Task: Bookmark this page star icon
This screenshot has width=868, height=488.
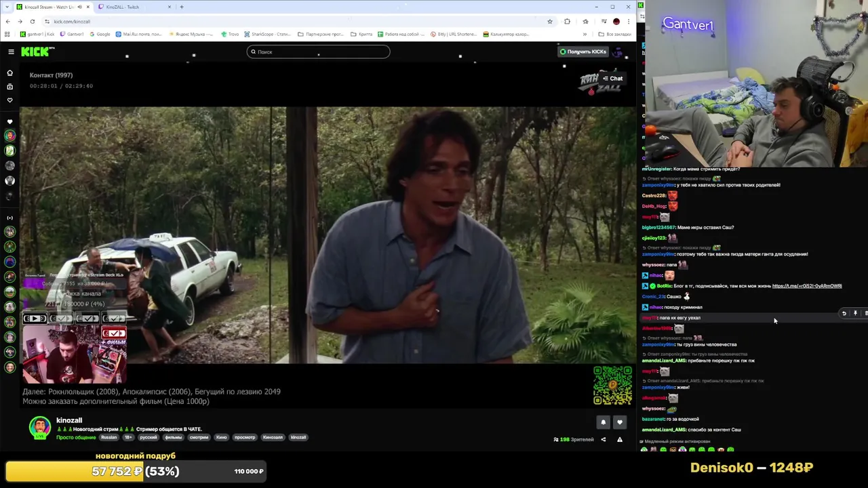Action: [x=550, y=22]
